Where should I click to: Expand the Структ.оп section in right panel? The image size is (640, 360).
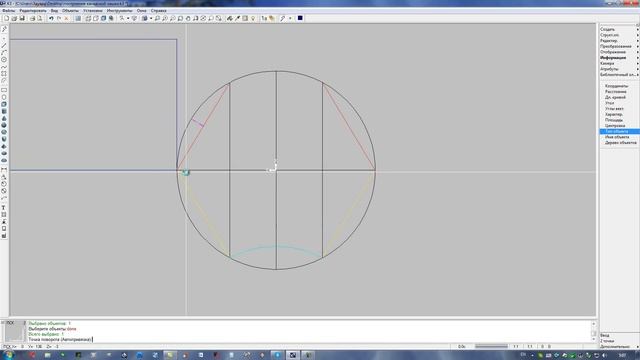click(x=619, y=35)
